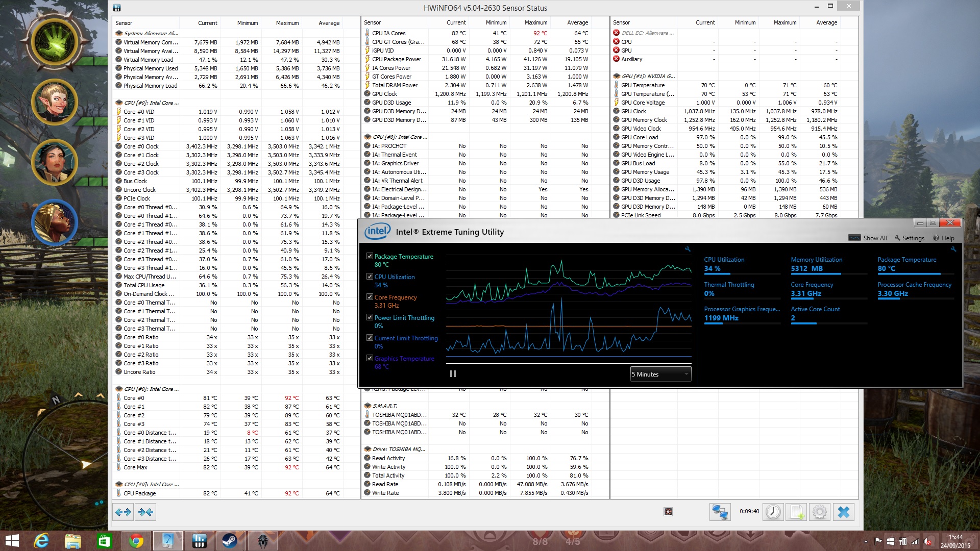
Task: Select the blue-ringed character portrait in game
Action: (x=55, y=223)
